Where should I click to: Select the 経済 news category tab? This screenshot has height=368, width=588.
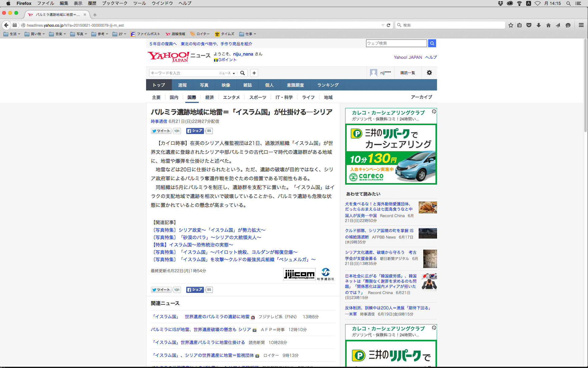point(209,97)
